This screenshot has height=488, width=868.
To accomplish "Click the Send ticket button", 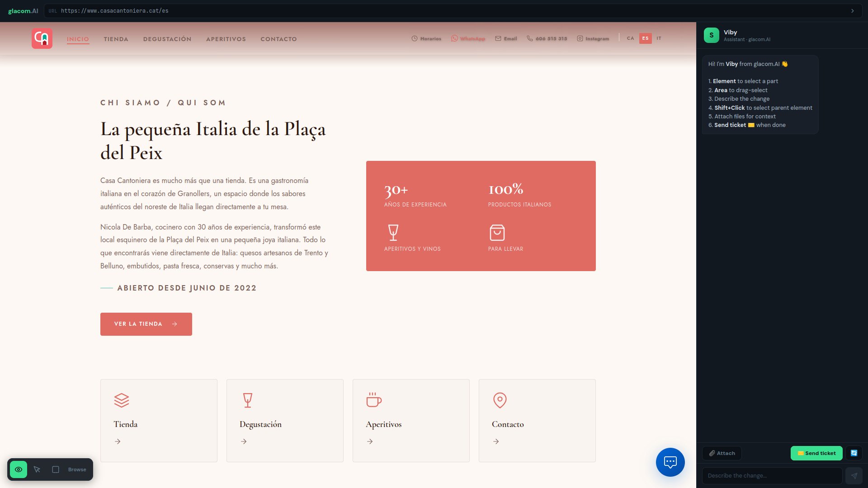I will (x=816, y=453).
